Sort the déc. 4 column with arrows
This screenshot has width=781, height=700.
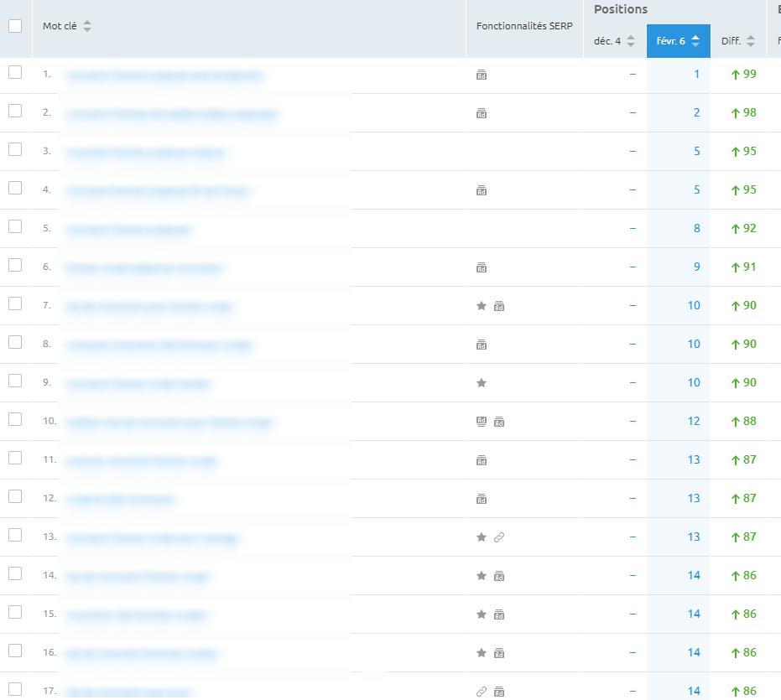click(x=631, y=42)
